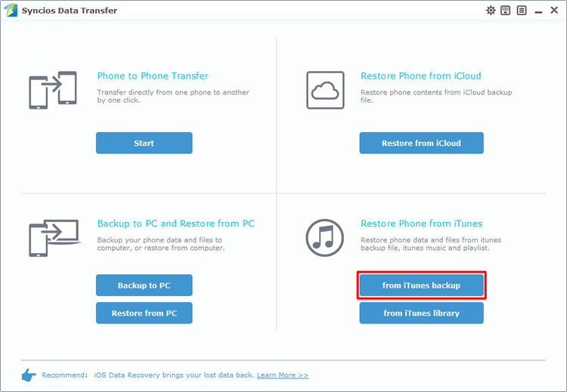Select the from iTunes backup button
This screenshot has height=392, width=567.
[421, 285]
